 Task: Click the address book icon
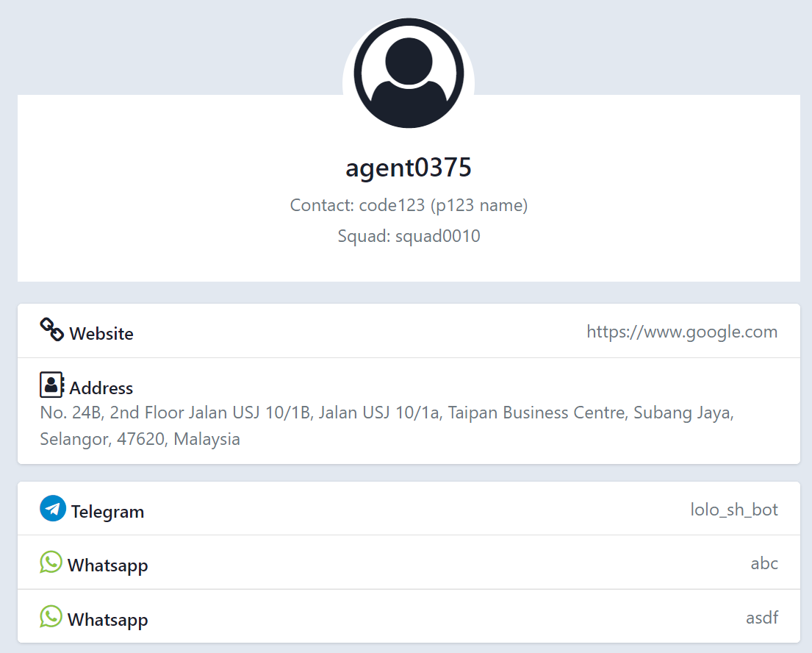51,385
